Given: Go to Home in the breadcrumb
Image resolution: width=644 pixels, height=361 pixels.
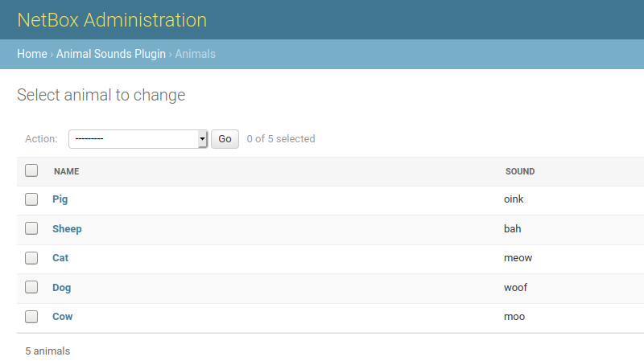Looking at the screenshot, I should [32, 54].
